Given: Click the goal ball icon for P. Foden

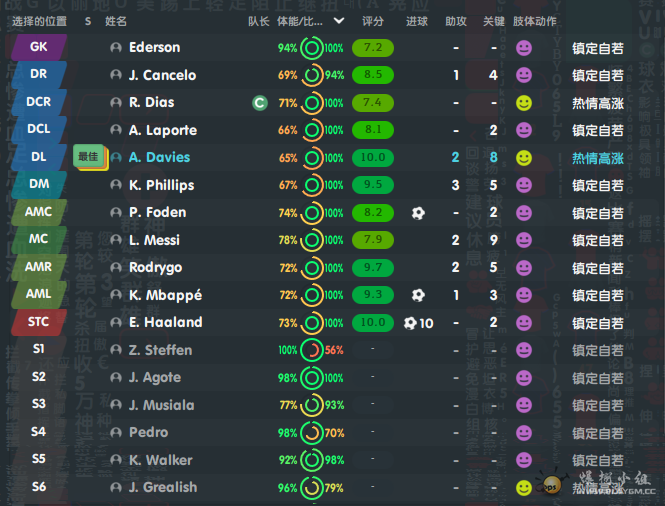Looking at the screenshot, I should 418,212.
